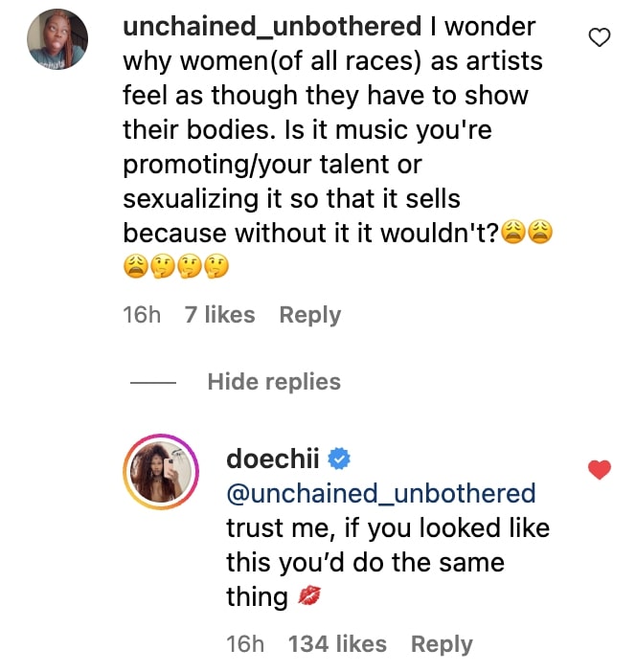Image resolution: width=636 pixels, height=672 pixels.
Task: Follow the @unchained_unbothered mention link
Action: pos(380,494)
